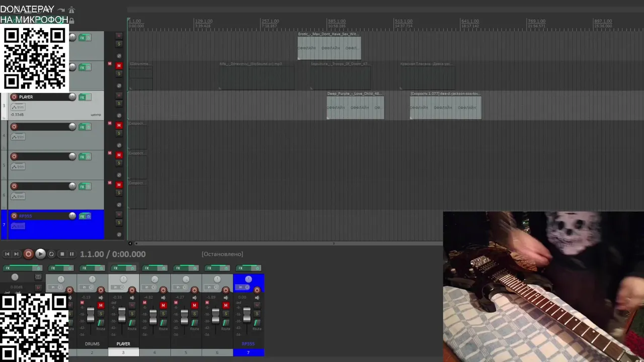This screenshot has width=644, height=362.
Task: Start playback with the Play button
Action: (x=41, y=254)
